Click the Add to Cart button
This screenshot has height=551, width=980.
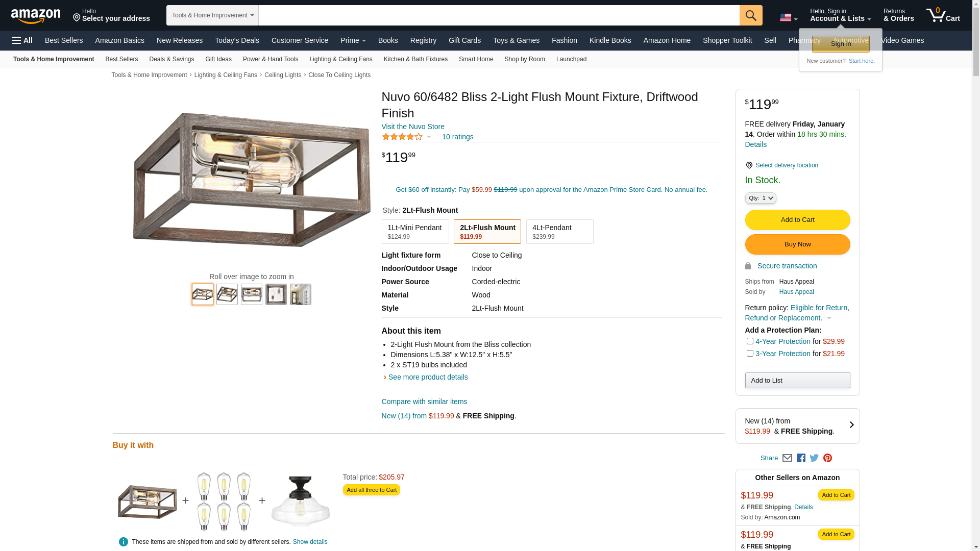click(797, 220)
